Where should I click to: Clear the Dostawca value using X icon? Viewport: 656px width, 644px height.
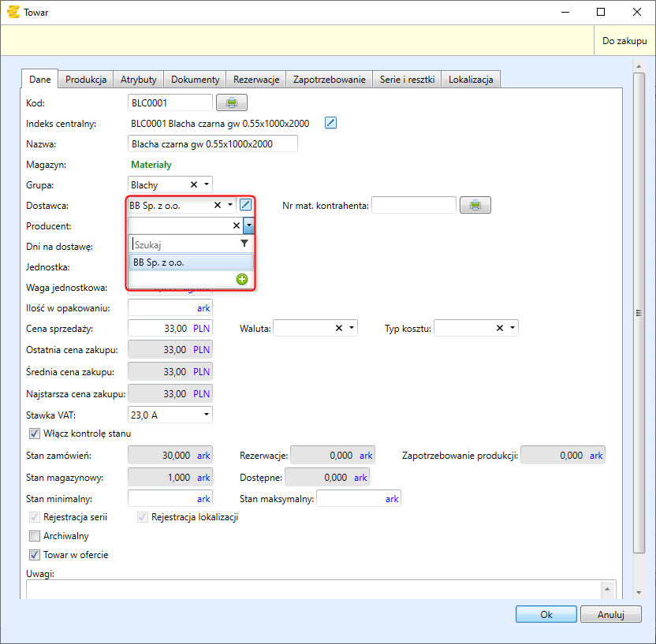(218, 205)
